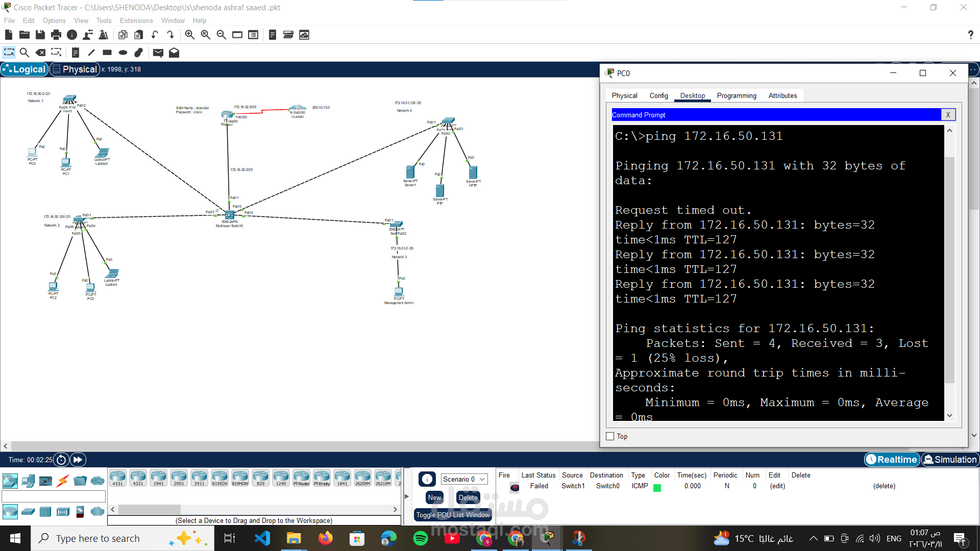Switch to the Physical workspace view
980x551 pixels.
[x=75, y=69]
